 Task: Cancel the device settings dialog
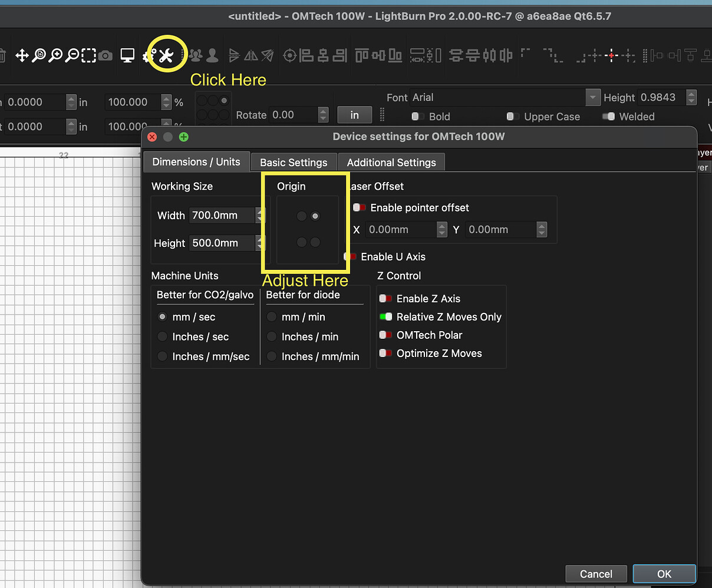point(596,573)
